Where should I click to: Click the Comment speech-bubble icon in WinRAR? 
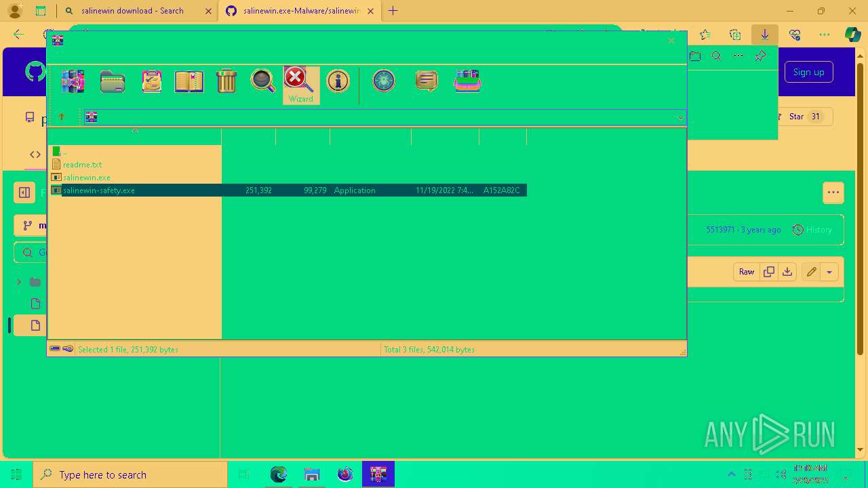(x=426, y=81)
